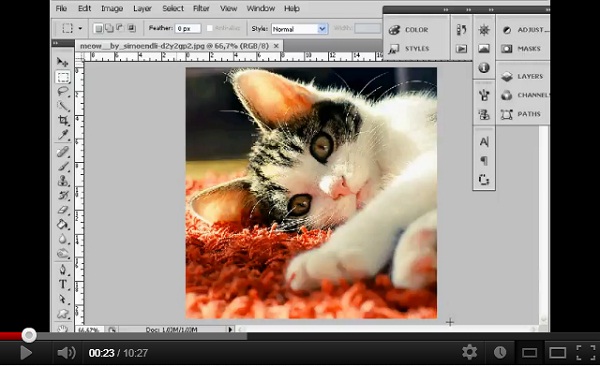Open the Styles panel
Image resolution: width=600 pixels, height=366 pixels.
click(x=409, y=49)
